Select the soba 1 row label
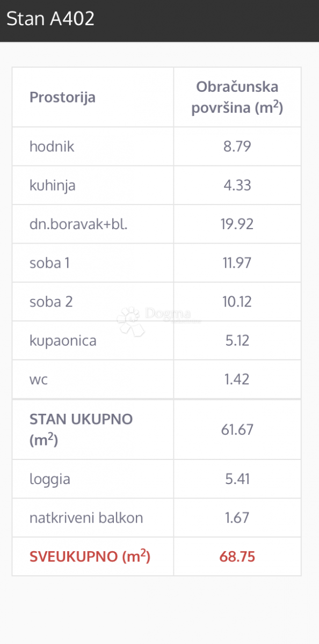 pyautogui.click(x=49, y=262)
